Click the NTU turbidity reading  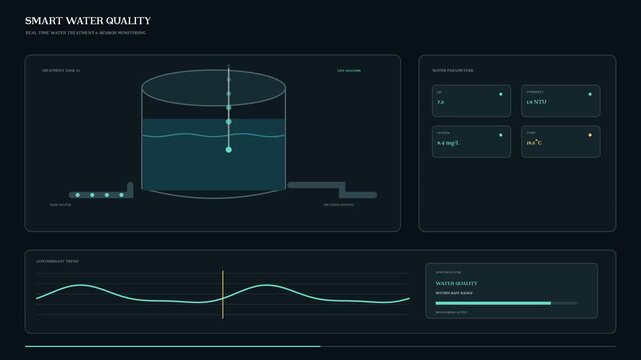coord(536,102)
